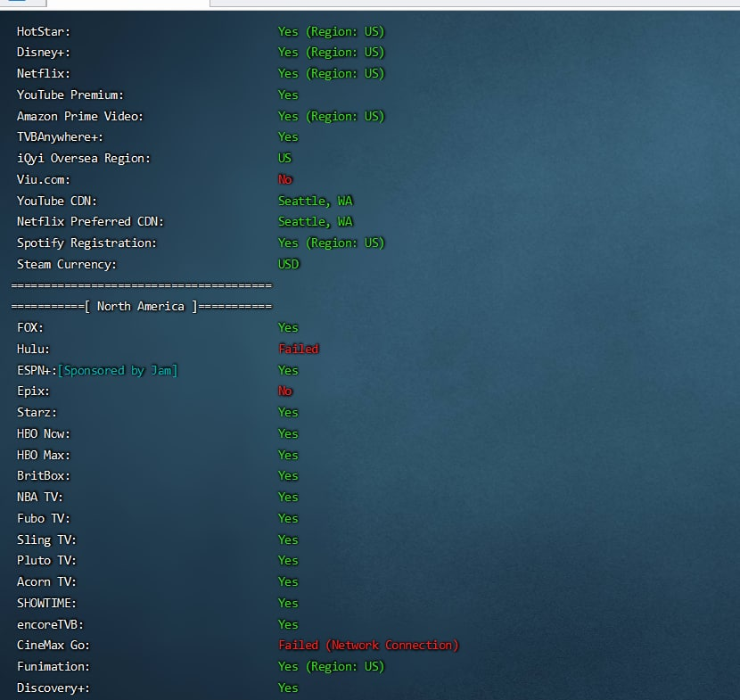Click the Yes result for NBA TV
The width and height of the screenshot is (740, 700).
click(x=288, y=497)
